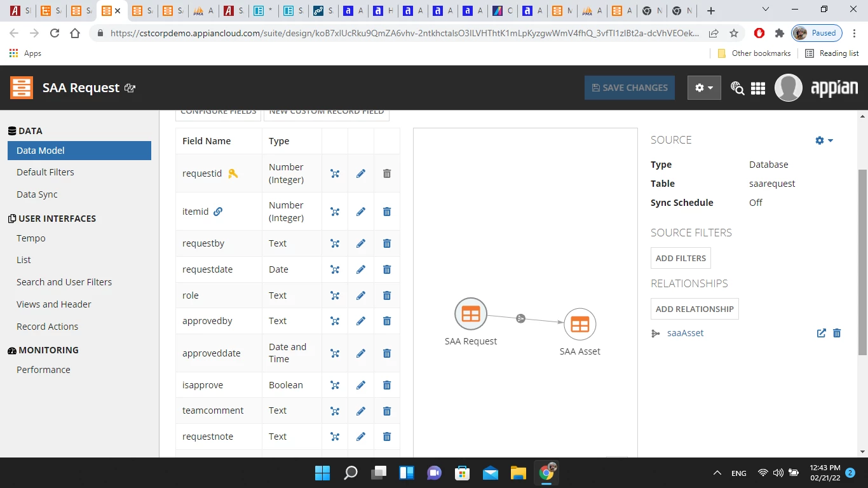Edit the itemid field
868x488 pixels.
tap(361, 212)
